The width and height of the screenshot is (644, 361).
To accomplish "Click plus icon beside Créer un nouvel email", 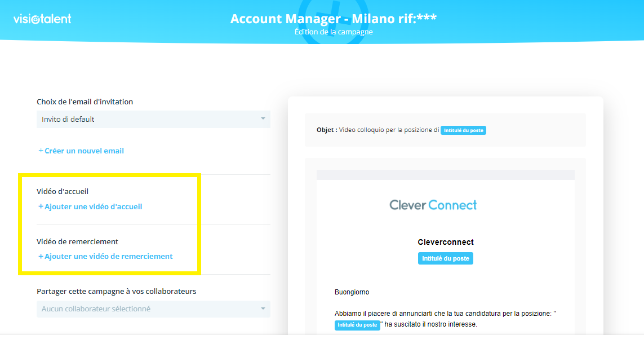I will pyautogui.click(x=41, y=151).
